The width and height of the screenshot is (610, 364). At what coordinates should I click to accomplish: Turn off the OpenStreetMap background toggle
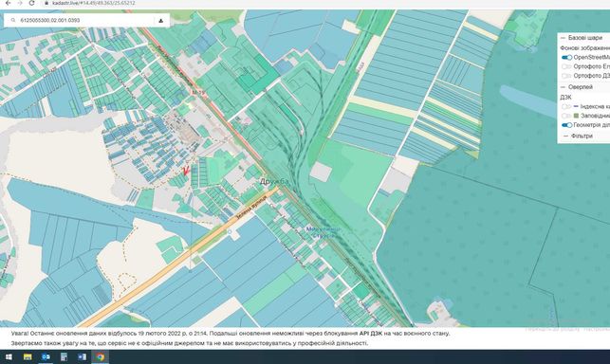coord(566,58)
